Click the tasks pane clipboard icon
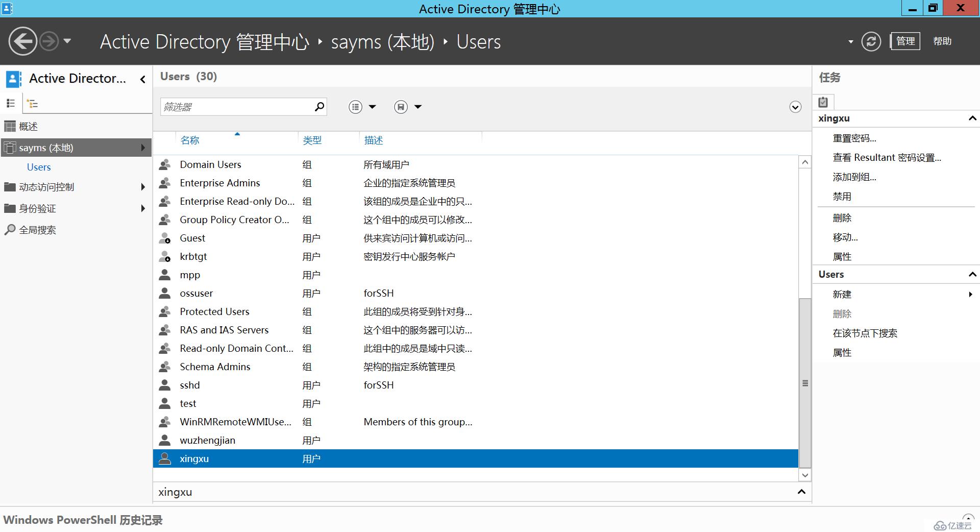This screenshot has height=532, width=980. tap(823, 102)
